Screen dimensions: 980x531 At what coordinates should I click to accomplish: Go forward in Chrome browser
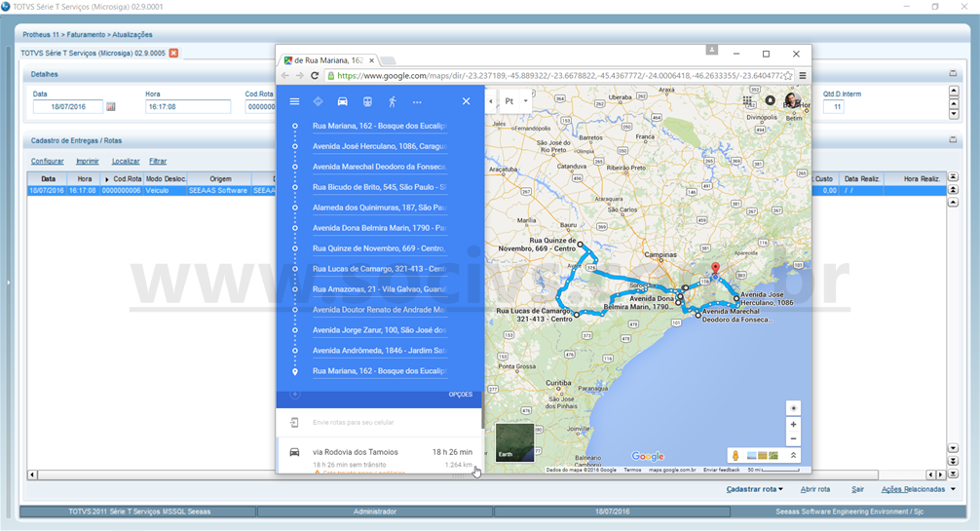tap(300, 76)
